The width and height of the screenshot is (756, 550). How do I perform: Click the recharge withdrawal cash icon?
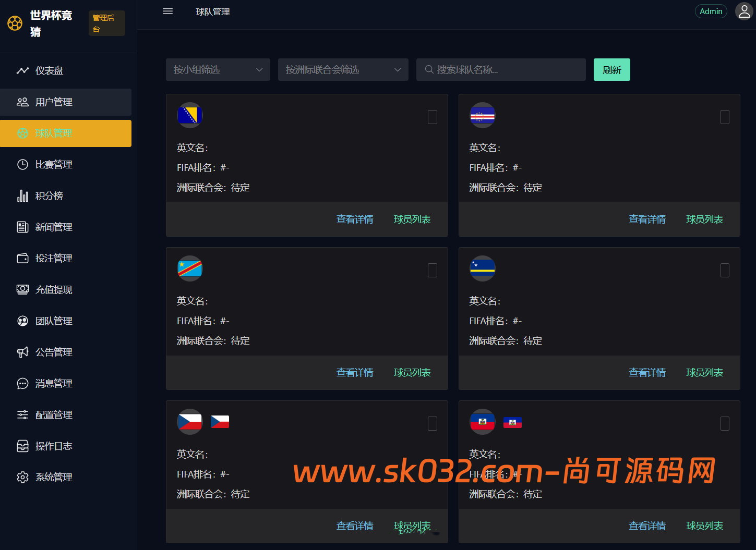[x=22, y=289]
